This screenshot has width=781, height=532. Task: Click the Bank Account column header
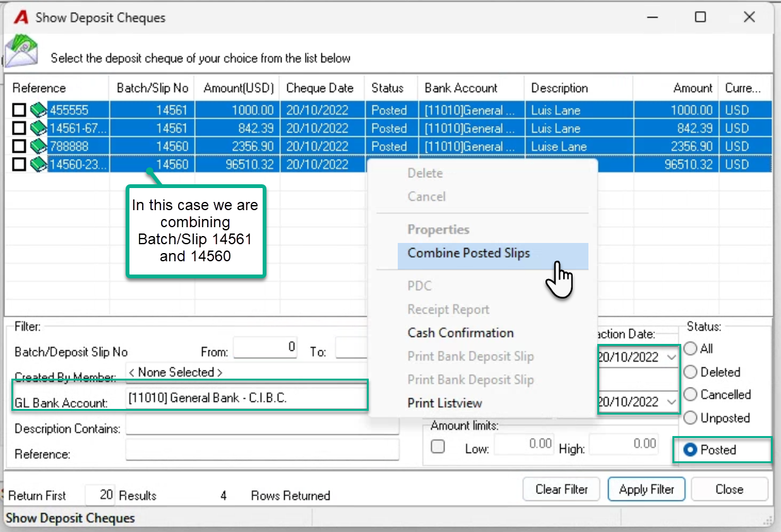coord(471,88)
